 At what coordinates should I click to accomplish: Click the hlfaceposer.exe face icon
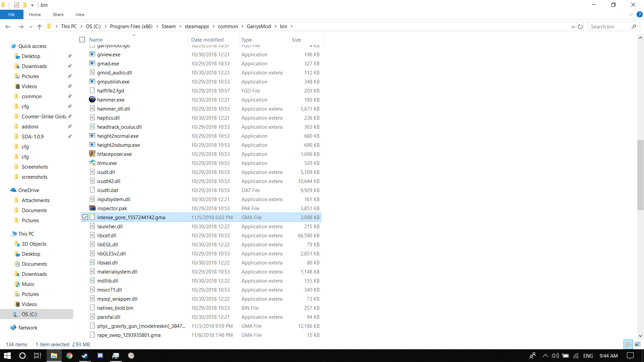[92, 154]
